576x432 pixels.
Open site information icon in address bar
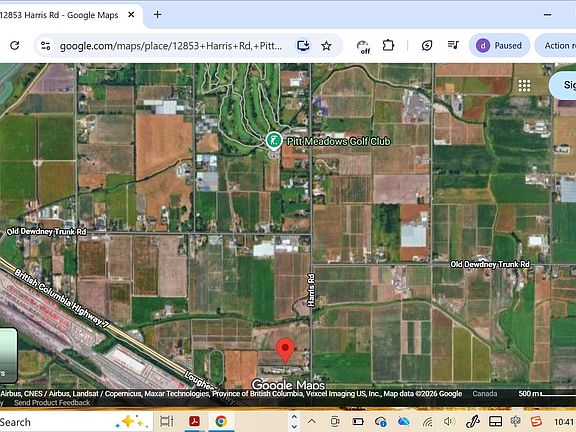(46, 46)
